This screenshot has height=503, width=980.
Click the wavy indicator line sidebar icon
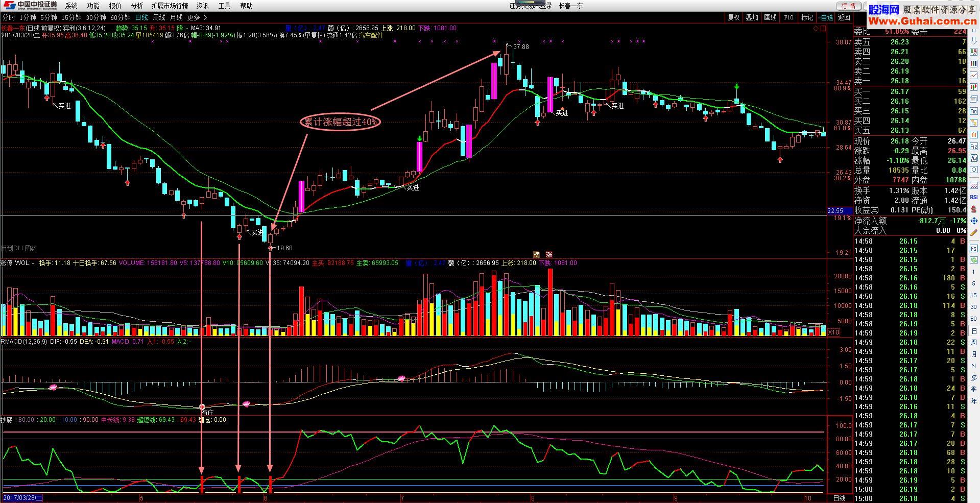[974, 185]
